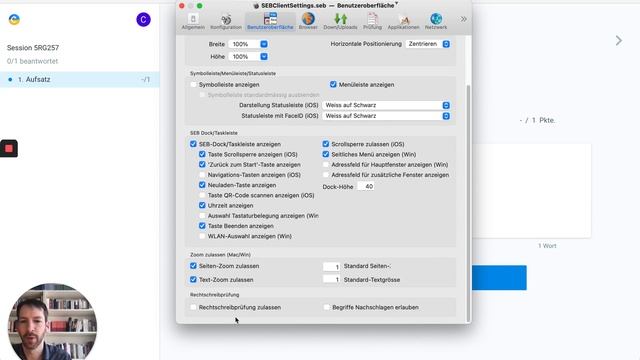The height and width of the screenshot is (360, 640).
Task: Enable Rechtschreibprüfung zulassen checkbox
Action: [193, 307]
